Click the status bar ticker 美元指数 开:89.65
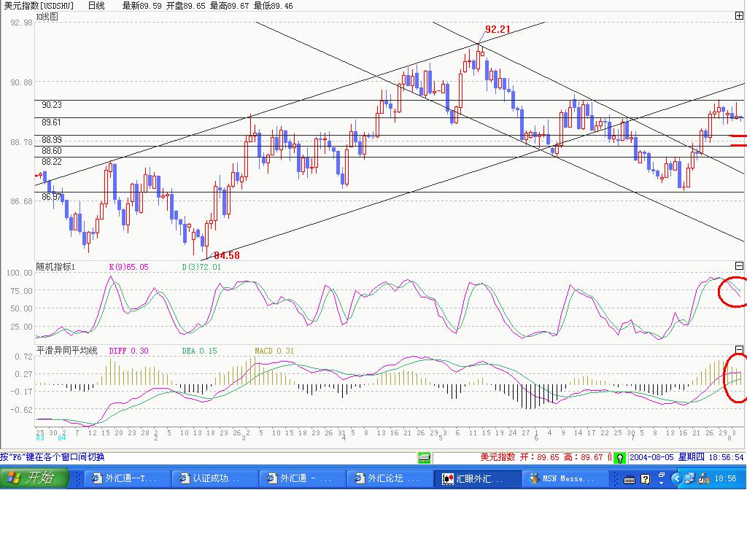The height and width of the screenshot is (560, 747). click(519, 457)
